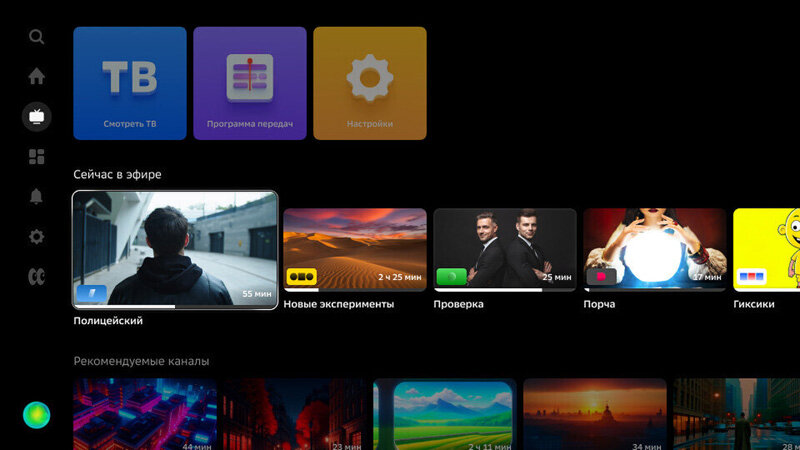Select the Новые эксперименты desert thumbnail

[x=355, y=250]
